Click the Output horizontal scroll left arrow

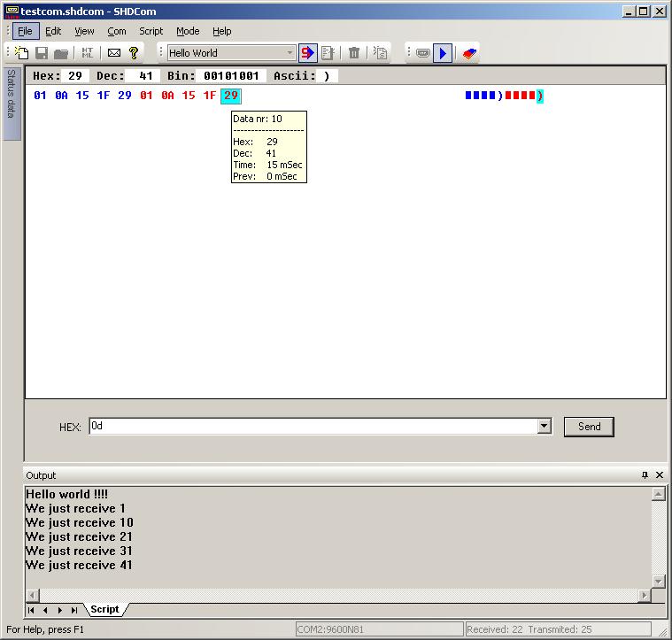tap(33, 596)
